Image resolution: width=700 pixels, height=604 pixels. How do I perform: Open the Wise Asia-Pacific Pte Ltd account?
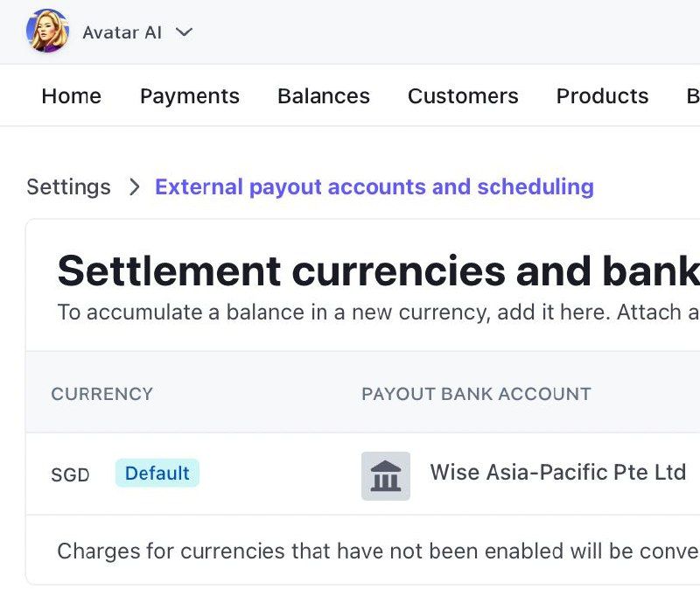click(557, 473)
